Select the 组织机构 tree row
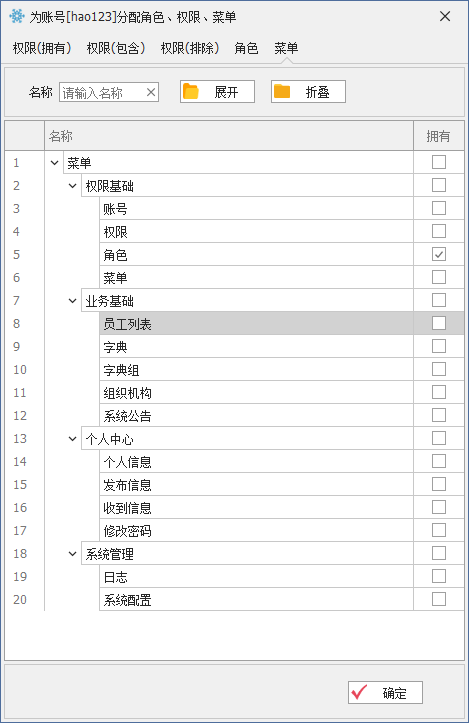Image resolution: width=469 pixels, height=723 pixels. [x=256, y=392]
